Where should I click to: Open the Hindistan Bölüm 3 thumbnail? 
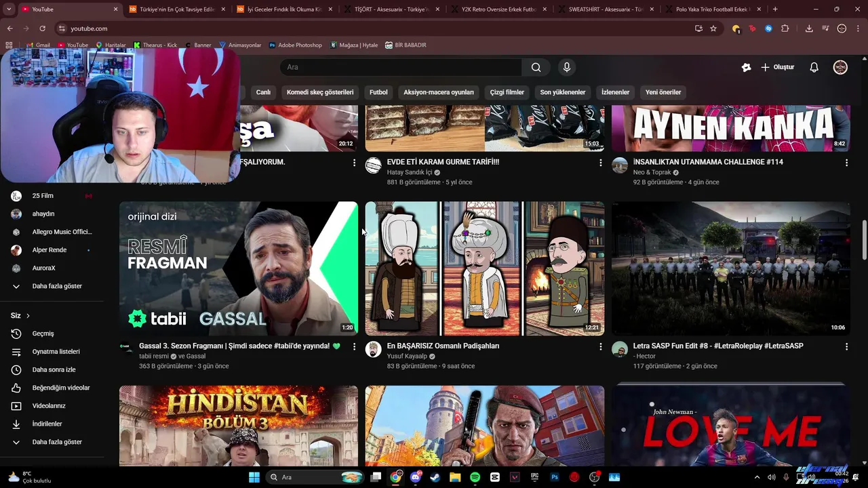239,426
